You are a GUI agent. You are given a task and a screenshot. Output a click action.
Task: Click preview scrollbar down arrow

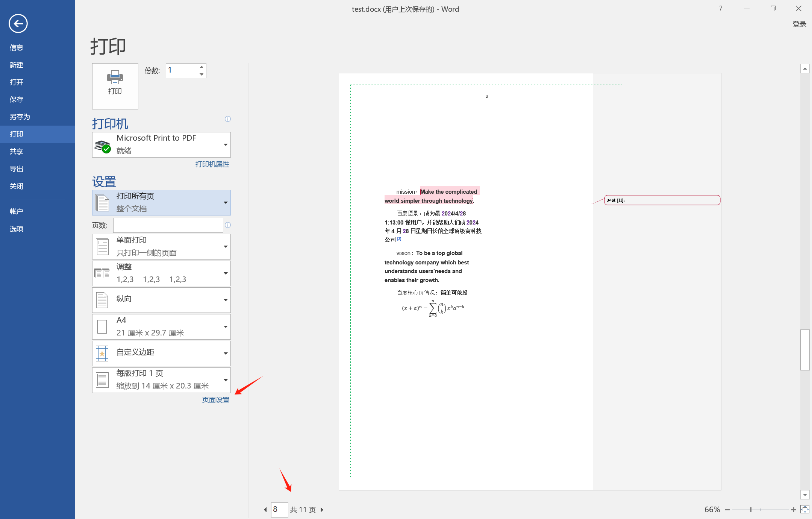click(805, 495)
